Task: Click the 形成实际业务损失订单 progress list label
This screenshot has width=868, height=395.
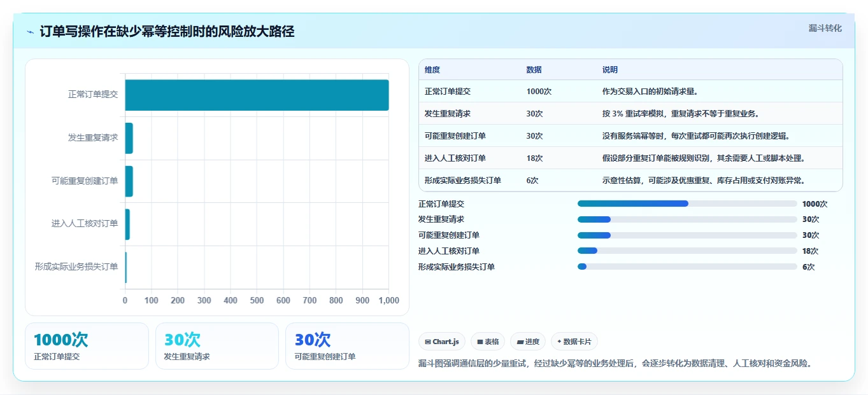Action: [x=457, y=267]
